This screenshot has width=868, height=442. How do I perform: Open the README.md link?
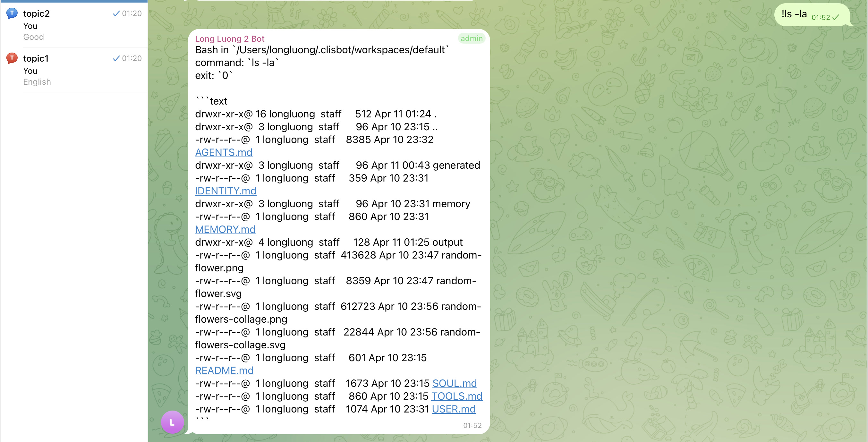click(x=225, y=370)
